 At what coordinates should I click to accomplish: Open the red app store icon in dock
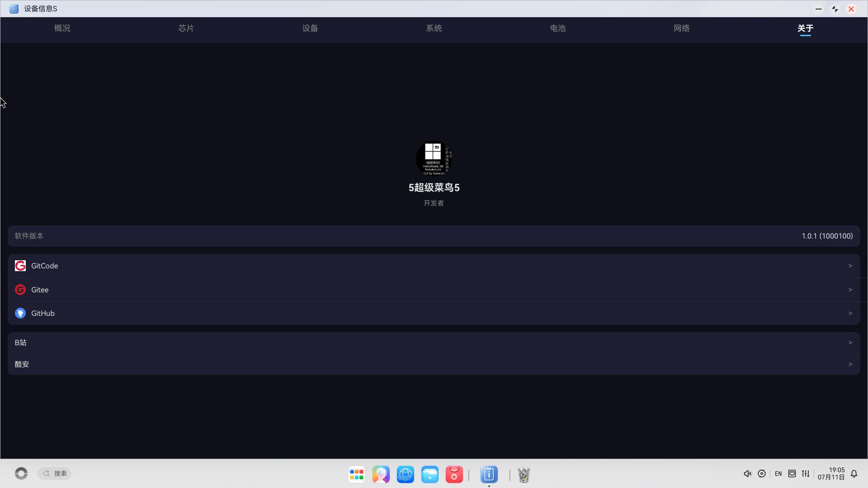(454, 474)
